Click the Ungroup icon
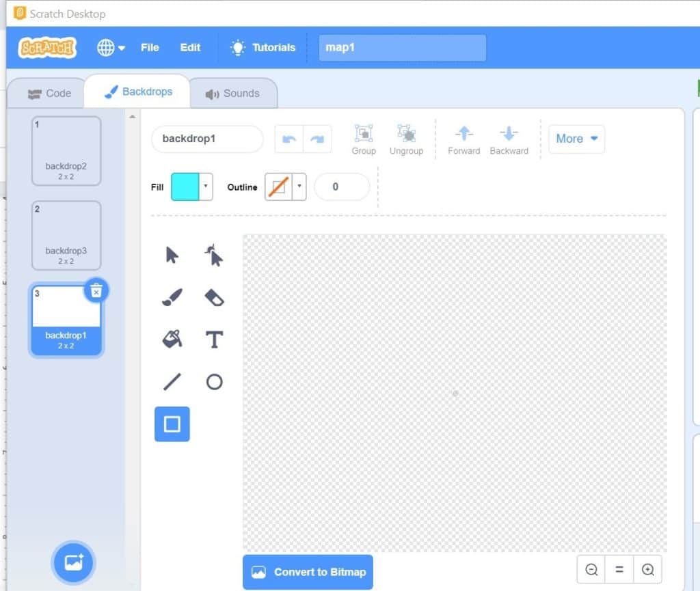 pyautogui.click(x=406, y=139)
